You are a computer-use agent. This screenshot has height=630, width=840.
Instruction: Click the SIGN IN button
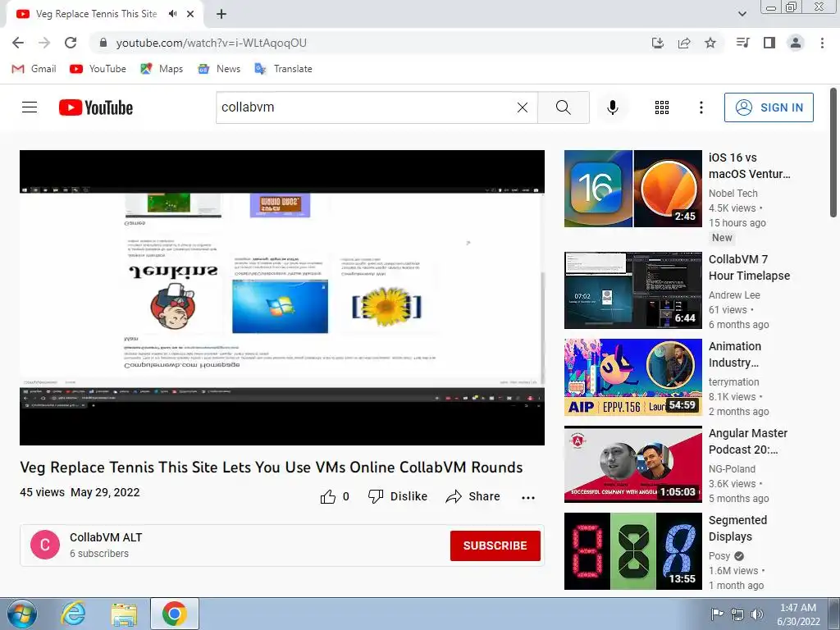(769, 107)
